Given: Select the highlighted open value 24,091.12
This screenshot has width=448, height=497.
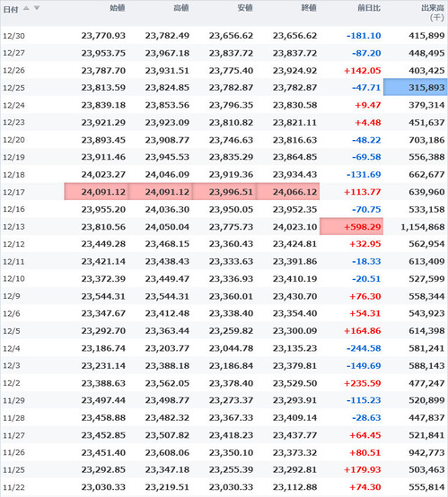Looking at the screenshot, I should click(96, 192).
